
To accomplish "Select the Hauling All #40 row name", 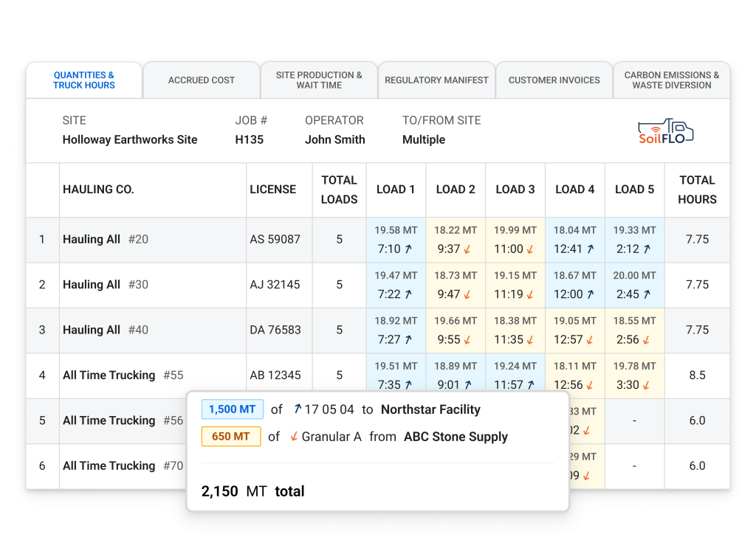I will pos(105,330).
